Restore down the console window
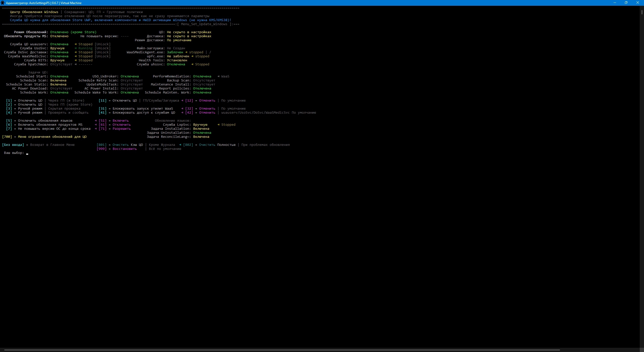The height and width of the screenshot is (352, 644). pos(626,3)
